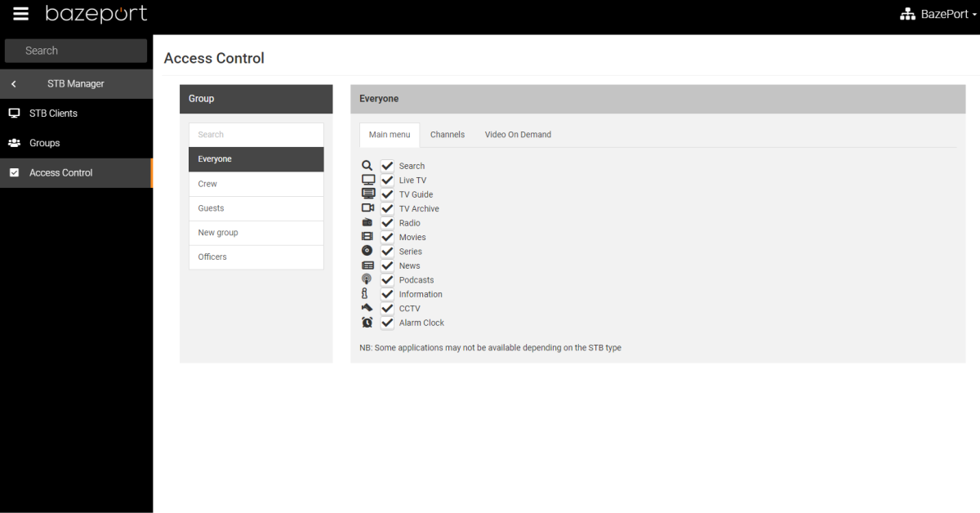Click the TV Guide icon
The image size is (980, 513).
click(367, 194)
